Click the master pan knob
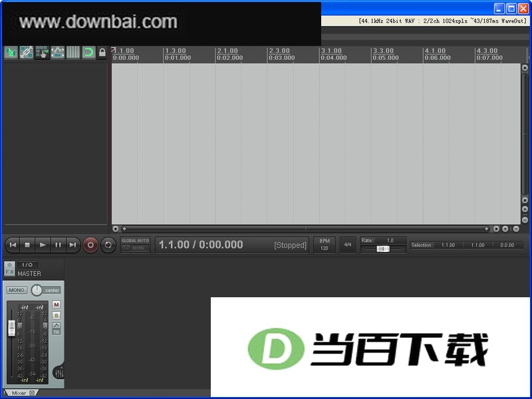The height and width of the screenshot is (399, 532). [x=37, y=290]
